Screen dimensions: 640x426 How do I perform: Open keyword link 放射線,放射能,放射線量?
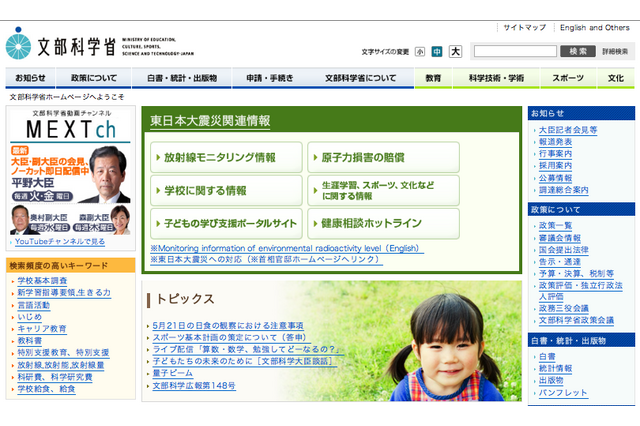(x=61, y=365)
